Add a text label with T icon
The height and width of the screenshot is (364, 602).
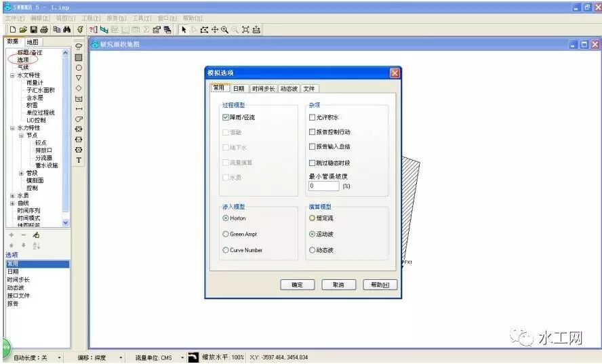(x=79, y=160)
